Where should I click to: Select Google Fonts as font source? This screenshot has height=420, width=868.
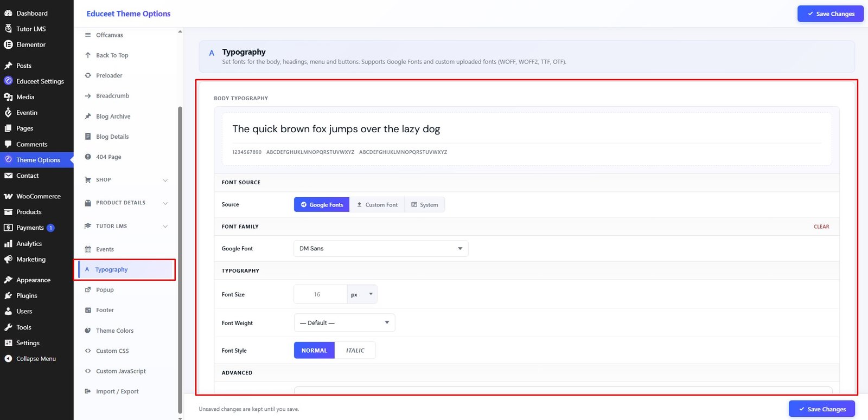tap(322, 204)
